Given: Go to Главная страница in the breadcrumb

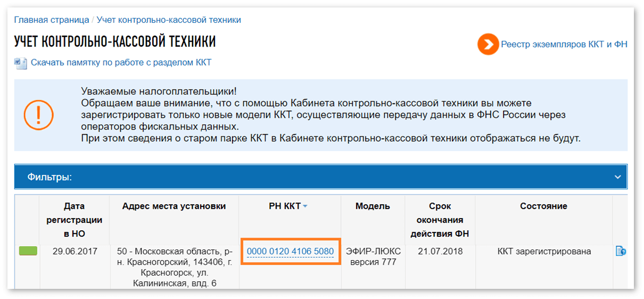Looking at the screenshot, I should tap(52, 20).
